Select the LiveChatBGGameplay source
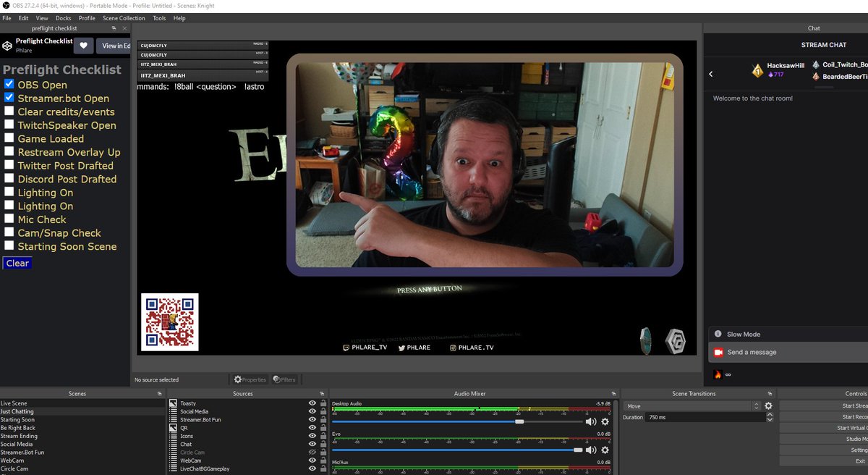Viewport: 868px width, 475px height. coord(205,469)
